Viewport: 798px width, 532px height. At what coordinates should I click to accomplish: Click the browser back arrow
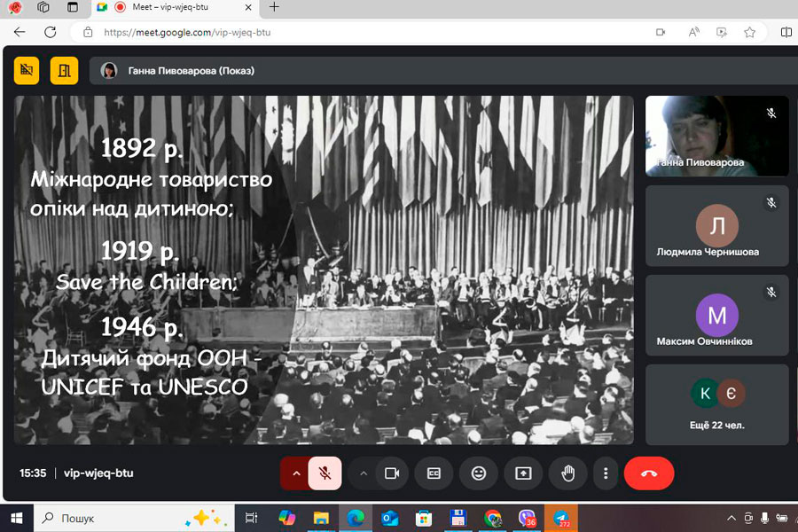(x=20, y=32)
